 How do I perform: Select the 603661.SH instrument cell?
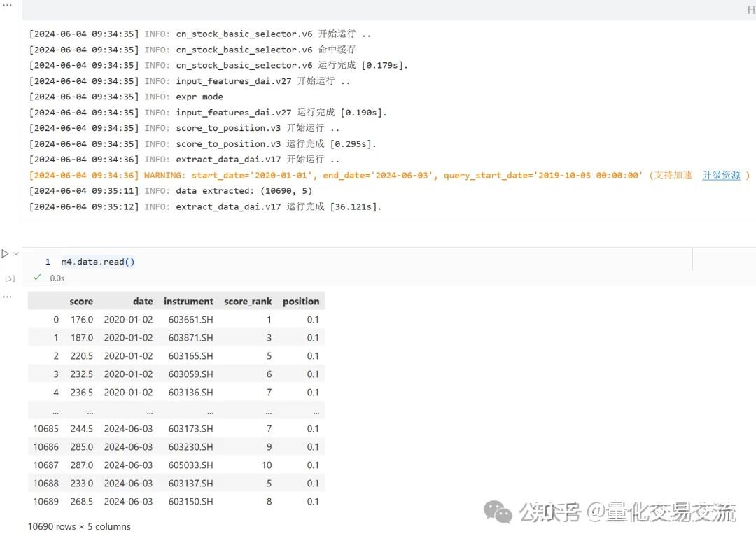click(x=190, y=320)
